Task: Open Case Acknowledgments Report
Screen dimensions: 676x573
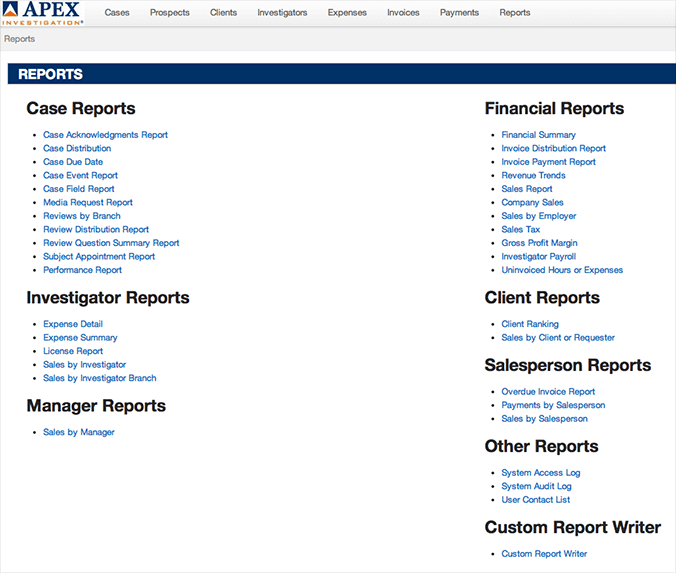Action: [x=105, y=135]
